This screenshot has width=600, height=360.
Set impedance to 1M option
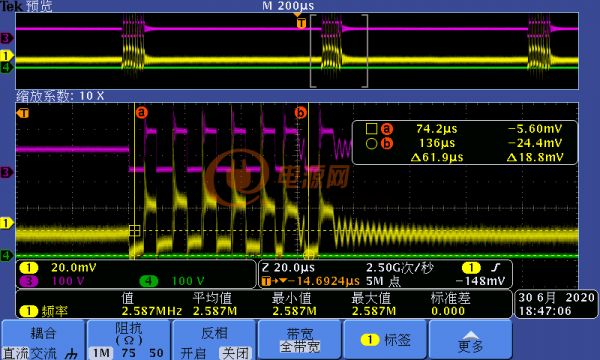click(x=101, y=353)
